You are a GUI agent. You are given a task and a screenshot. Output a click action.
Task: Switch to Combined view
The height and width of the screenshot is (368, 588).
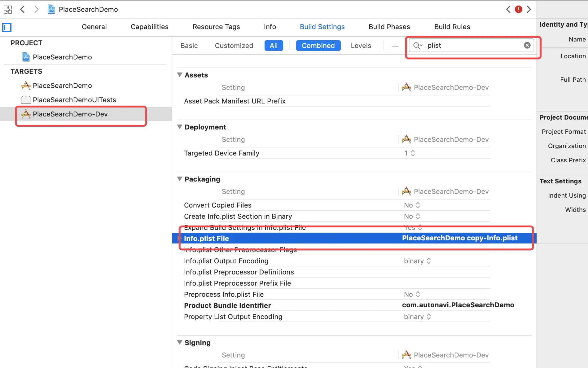[x=318, y=46]
